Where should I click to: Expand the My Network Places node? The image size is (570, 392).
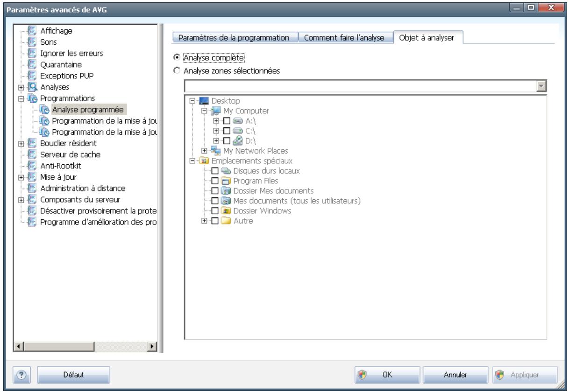tap(204, 151)
